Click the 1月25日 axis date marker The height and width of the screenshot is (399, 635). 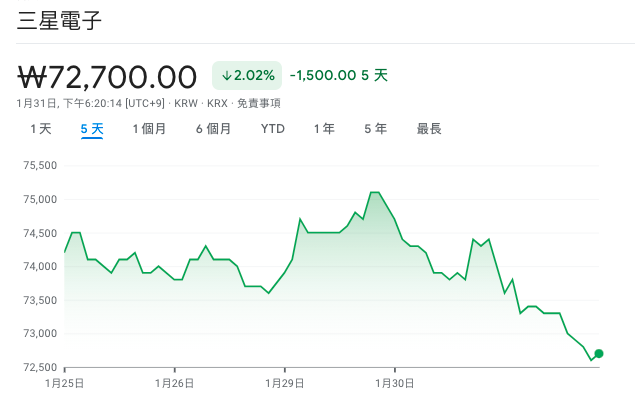[x=64, y=383]
